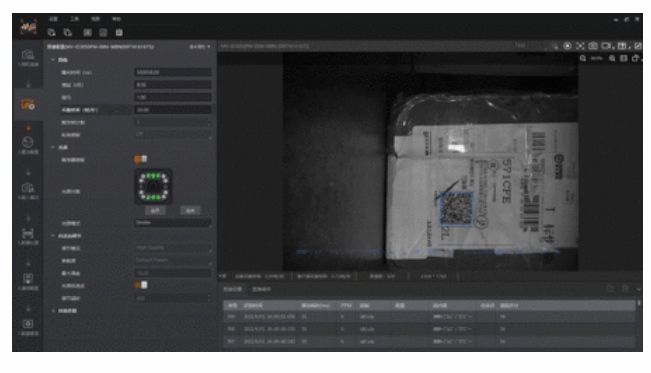Image resolution: width=651 pixels, height=373 pixels.
Task: Expand the collapsed bottom parameter section
Action: 53,311
